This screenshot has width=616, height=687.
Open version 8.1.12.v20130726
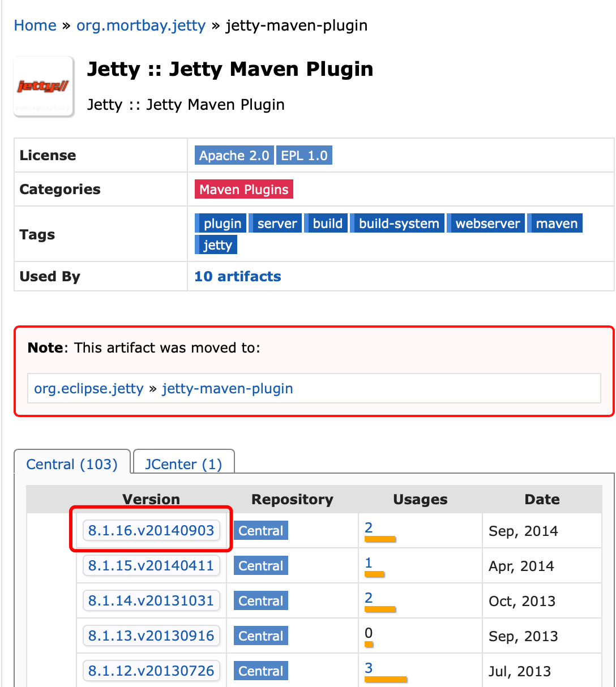(151, 671)
